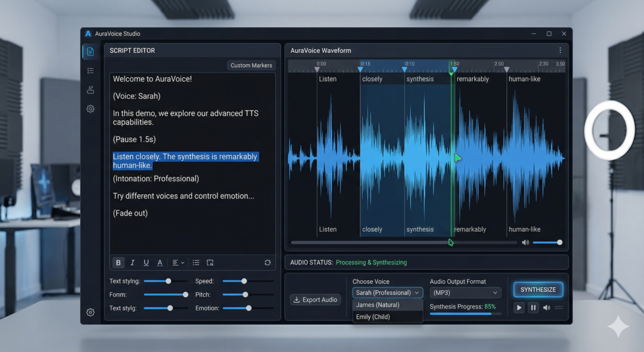The image size is (644, 352).
Task: Toggle italic formatting
Action: [x=133, y=263]
